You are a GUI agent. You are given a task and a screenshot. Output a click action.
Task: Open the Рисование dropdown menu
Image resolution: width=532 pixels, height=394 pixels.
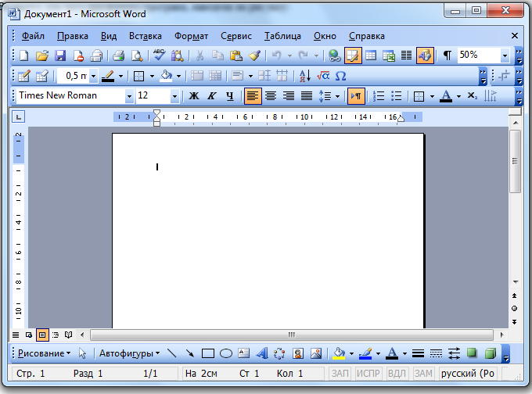[44, 353]
